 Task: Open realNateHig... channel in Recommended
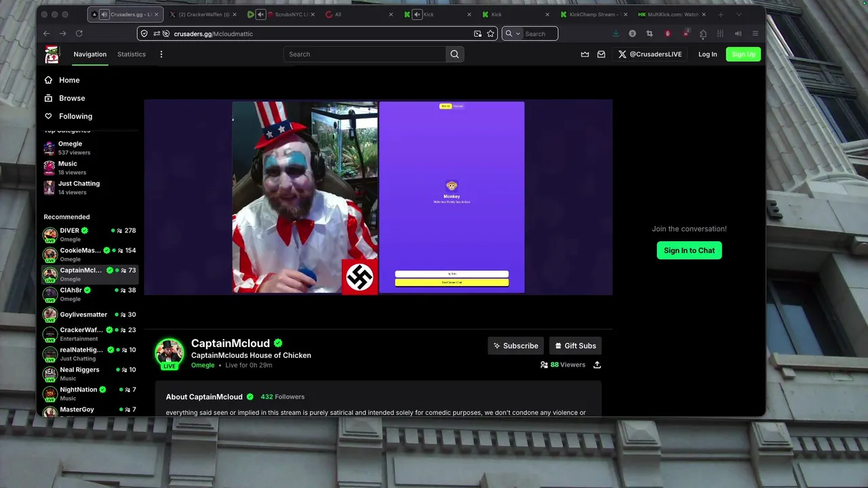[90, 354]
